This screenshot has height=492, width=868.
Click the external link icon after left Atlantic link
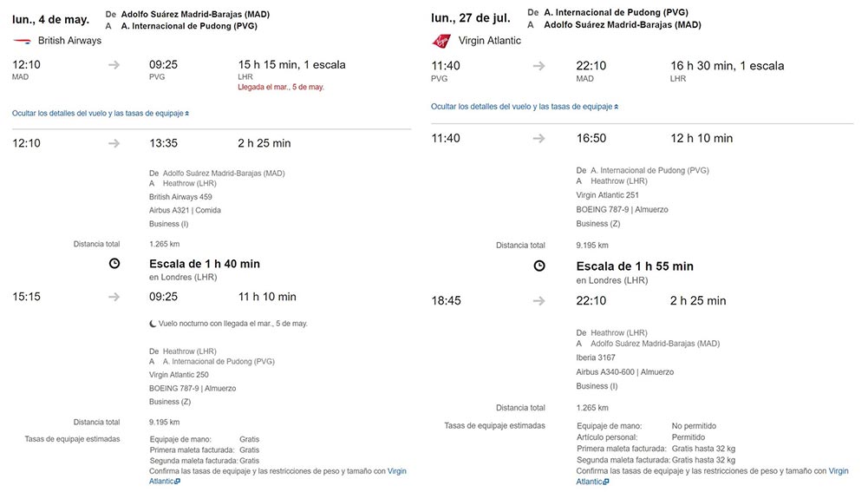point(177,482)
